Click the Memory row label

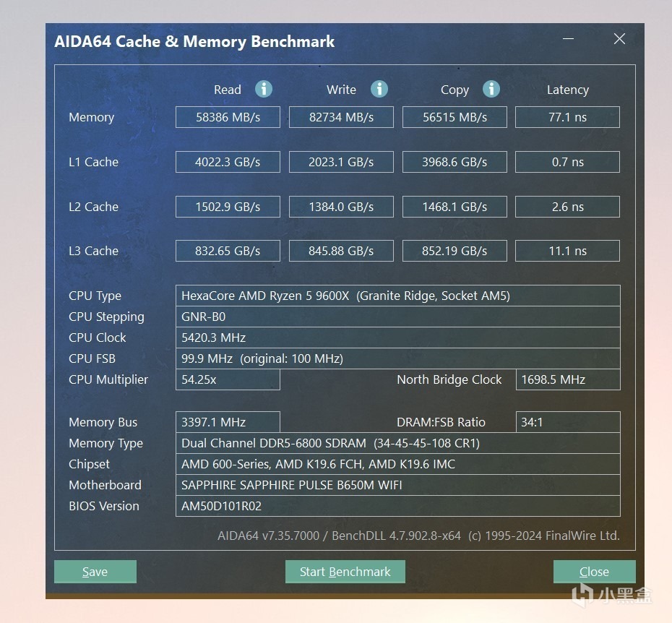pyautogui.click(x=91, y=118)
